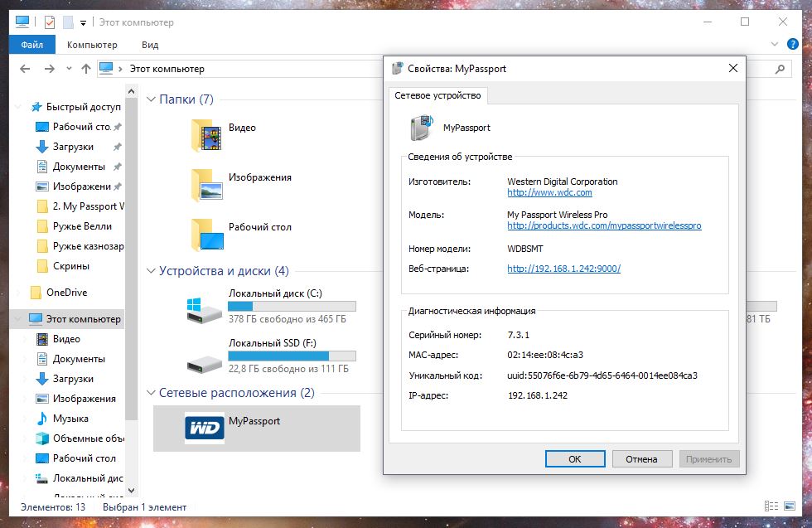The image size is (812, 528).
Task: Click the Отмена button
Action: click(641, 458)
